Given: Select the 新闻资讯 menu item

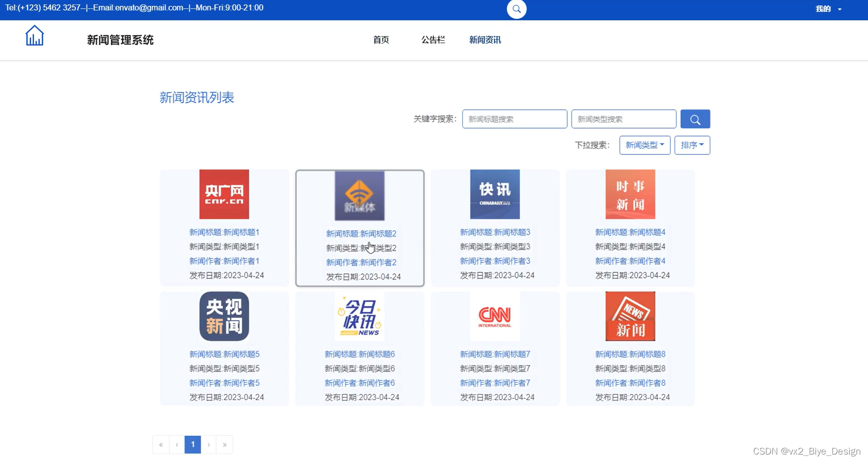Looking at the screenshot, I should point(485,40).
